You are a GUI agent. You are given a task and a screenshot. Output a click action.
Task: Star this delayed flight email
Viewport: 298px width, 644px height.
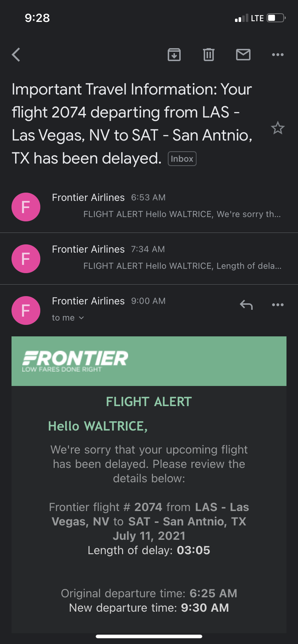[278, 128]
